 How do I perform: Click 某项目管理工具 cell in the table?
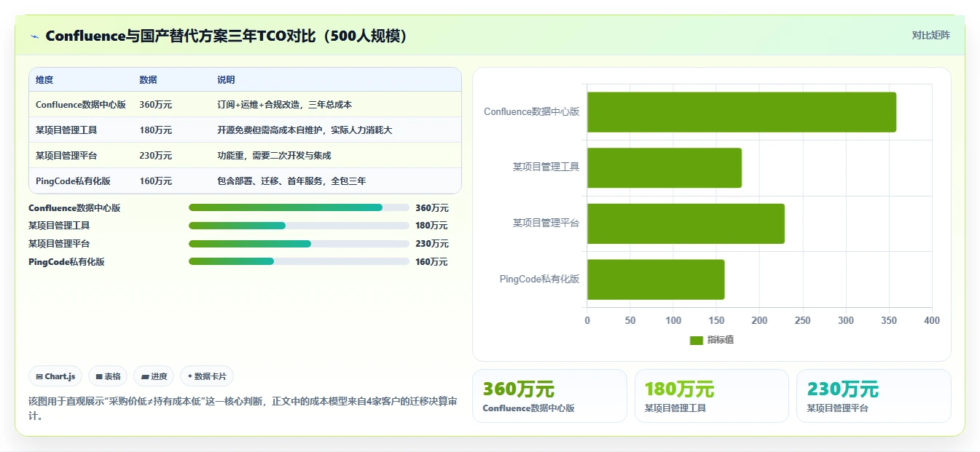point(66,130)
